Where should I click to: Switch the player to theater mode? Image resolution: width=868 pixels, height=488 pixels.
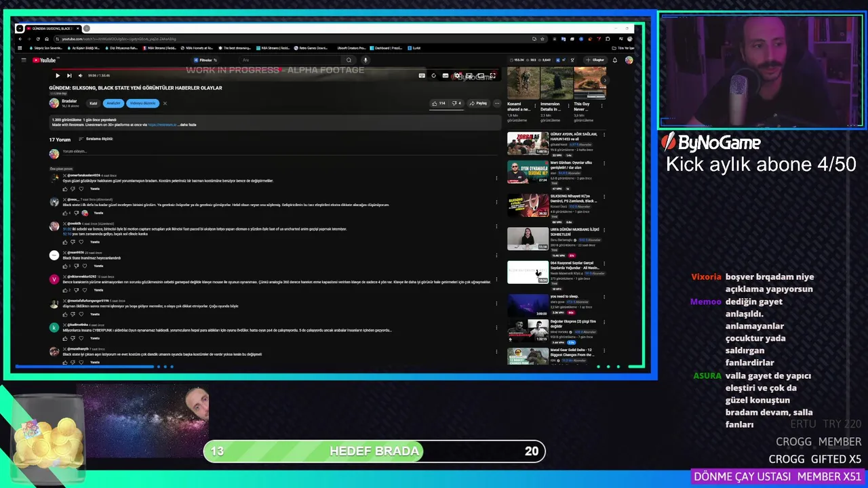coord(481,76)
